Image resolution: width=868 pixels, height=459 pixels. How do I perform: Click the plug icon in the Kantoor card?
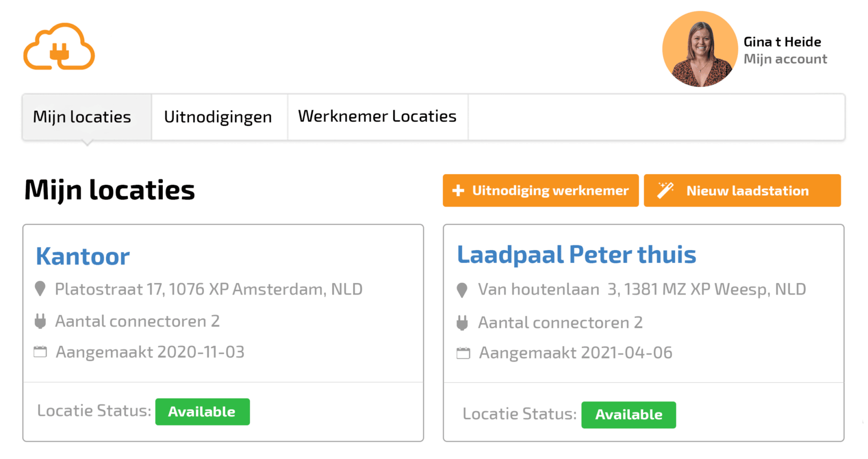[40, 322]
